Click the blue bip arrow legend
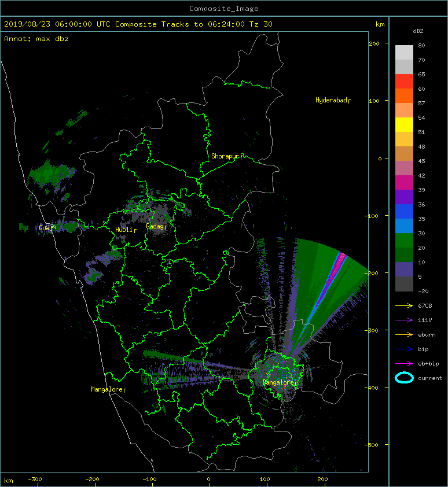 click(404, 349)
